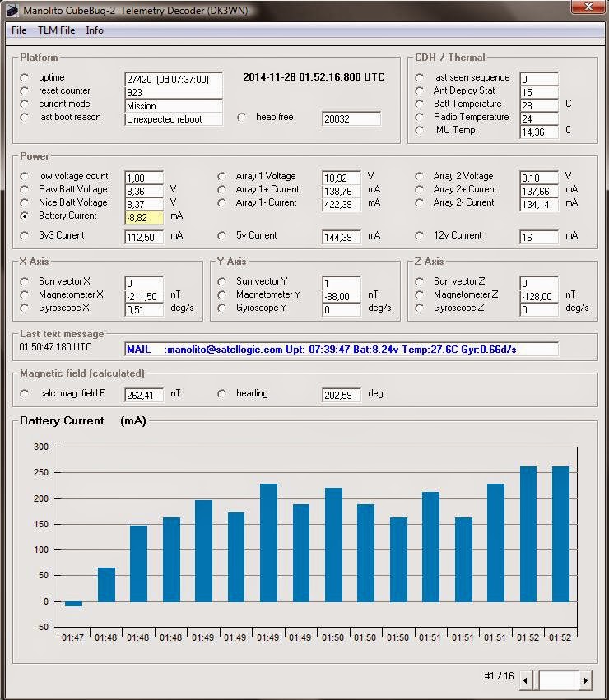Select the 12v Current radio button
This screenshot has height=700, width=609.
[419, 236]
